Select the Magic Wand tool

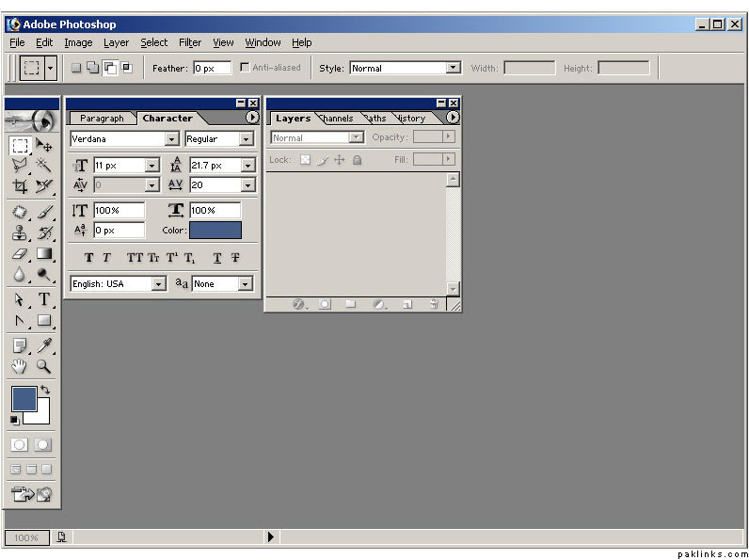(43, 166)
